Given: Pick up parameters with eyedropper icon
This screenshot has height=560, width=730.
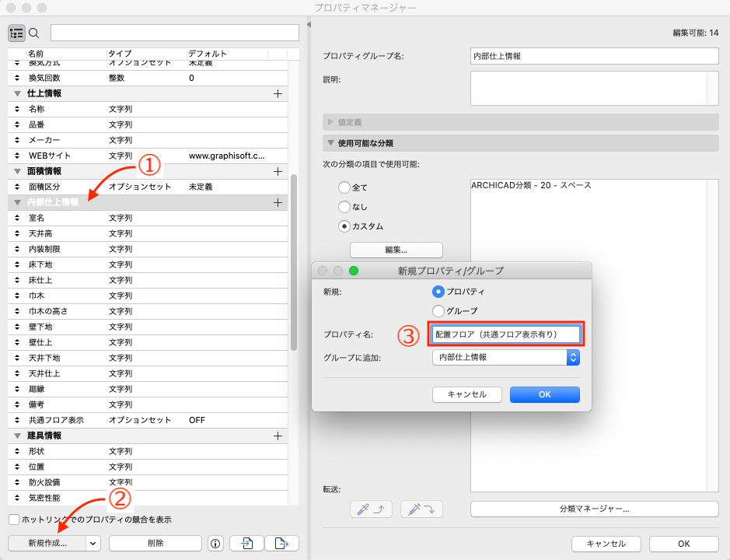Looking at the screenshot, I should point(371,509).
